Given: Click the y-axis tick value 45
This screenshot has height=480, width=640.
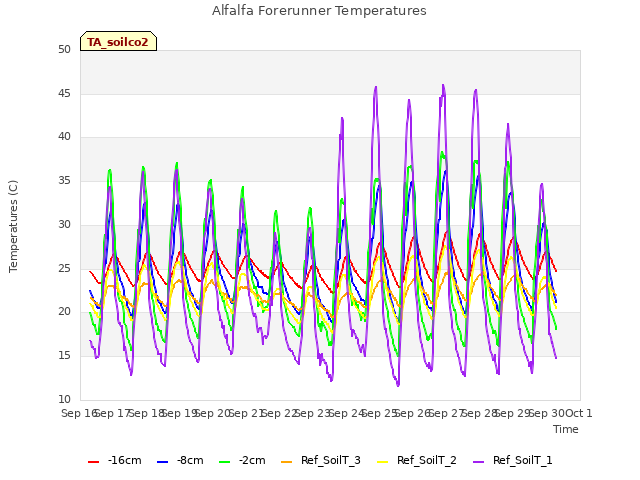Looking at the screenshot, I should point(64,93).
